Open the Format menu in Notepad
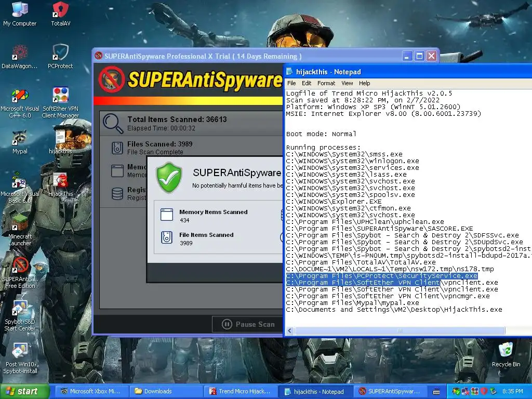 (x=326, y=83)
